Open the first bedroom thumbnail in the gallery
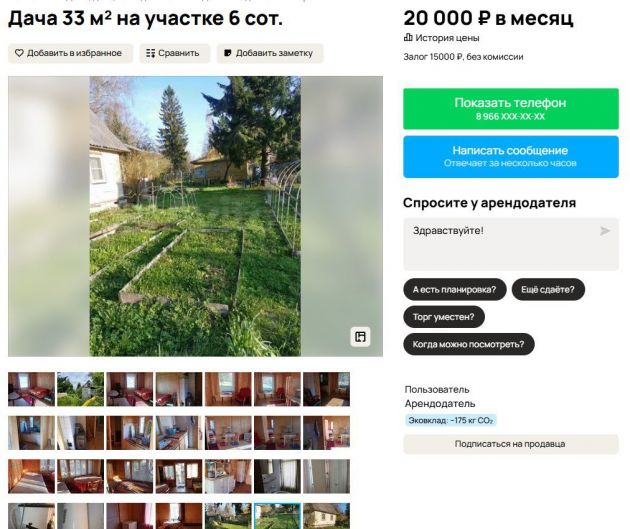 [x=31, y=389]
